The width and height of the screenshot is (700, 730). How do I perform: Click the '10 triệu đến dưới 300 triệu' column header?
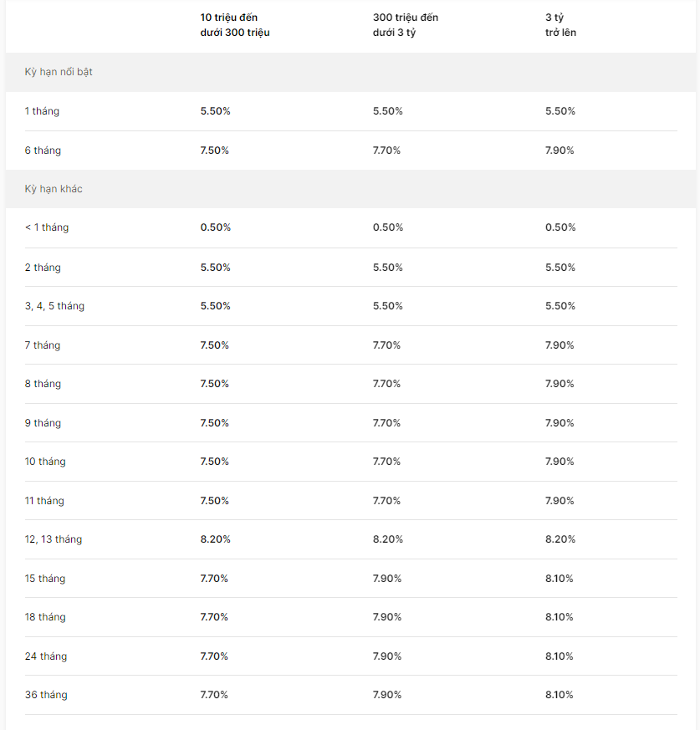point(235,25)
